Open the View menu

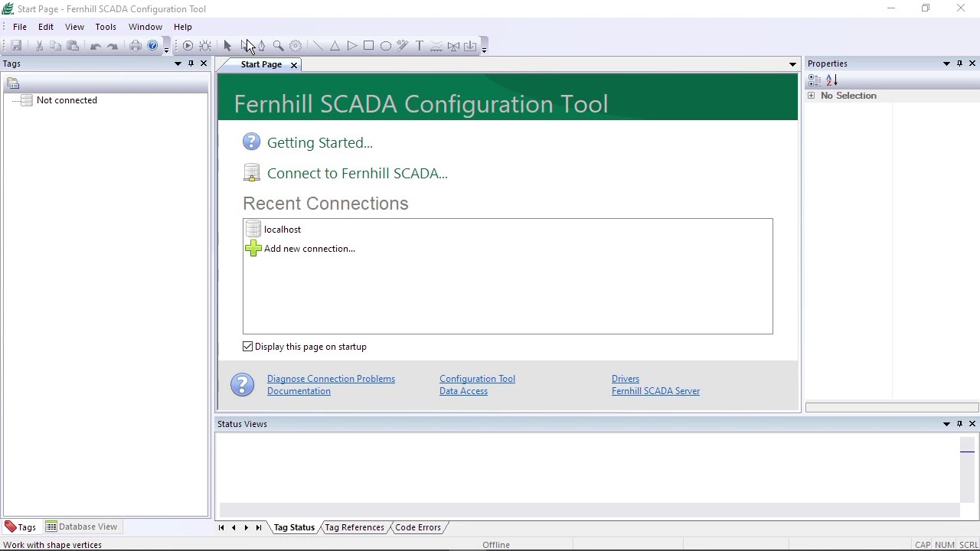[74, 27]
